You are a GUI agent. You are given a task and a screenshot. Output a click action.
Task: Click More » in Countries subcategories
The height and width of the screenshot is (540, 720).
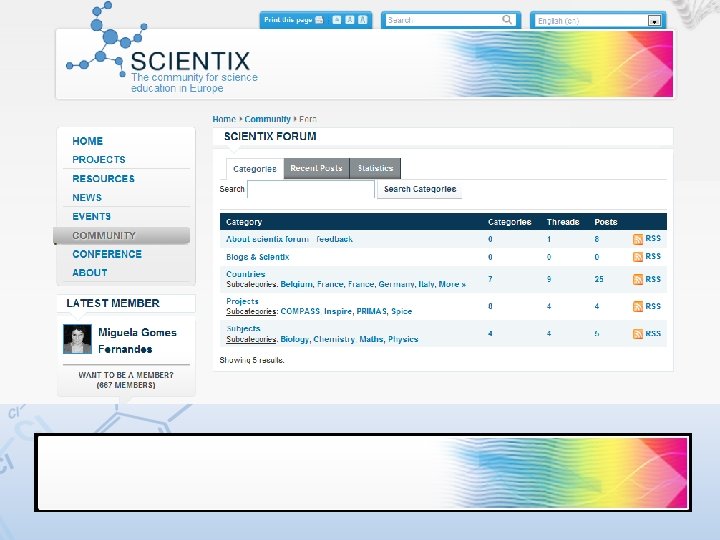click(452, 284)
